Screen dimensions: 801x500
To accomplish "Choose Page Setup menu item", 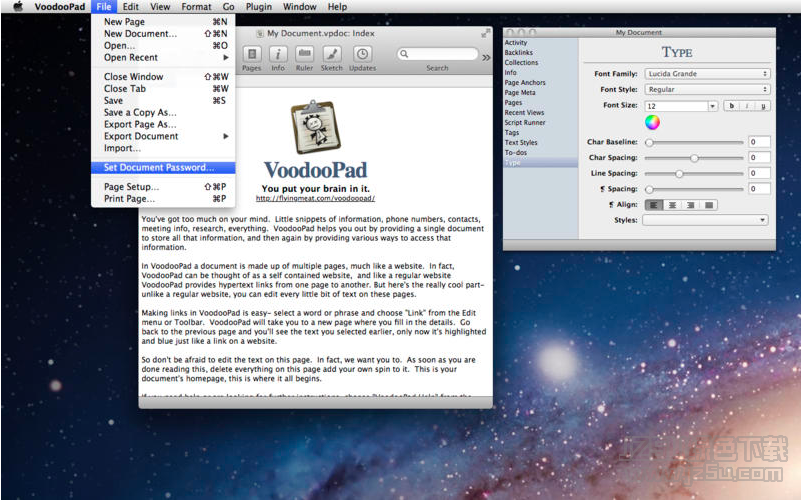I will pos(163,187).
